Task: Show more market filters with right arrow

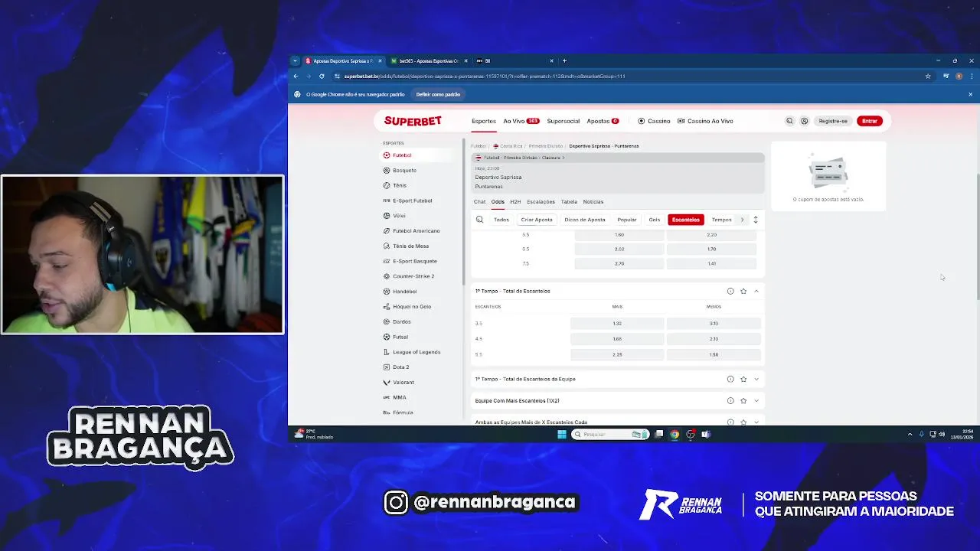Action: 742,220
